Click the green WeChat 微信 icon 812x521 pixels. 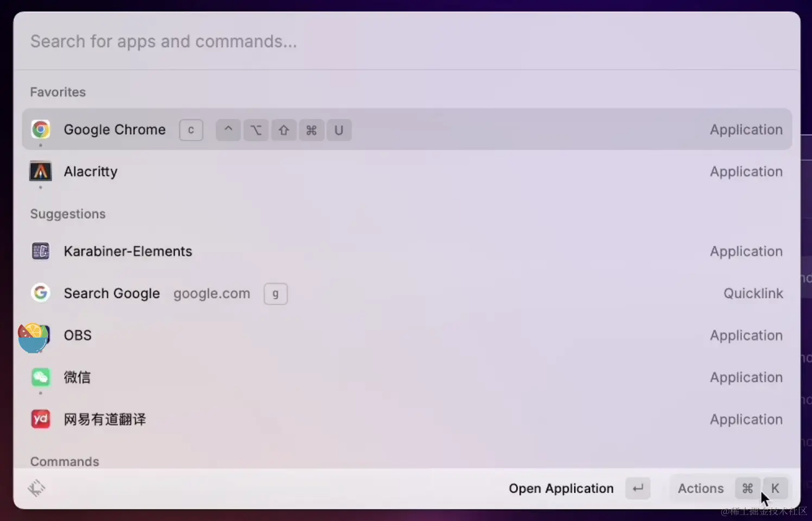click(41, 377)
